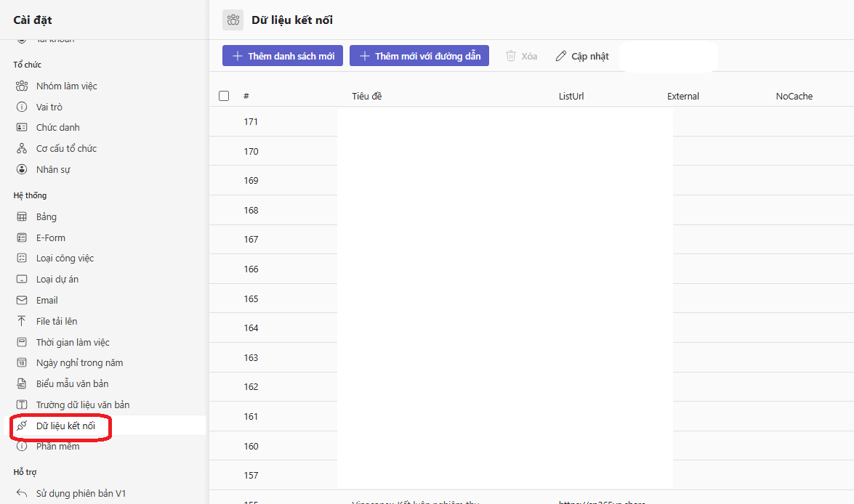Viewport: 854px width, 504px height.
Task: Open the Vai trò menu item
Action: click(49, 107)
